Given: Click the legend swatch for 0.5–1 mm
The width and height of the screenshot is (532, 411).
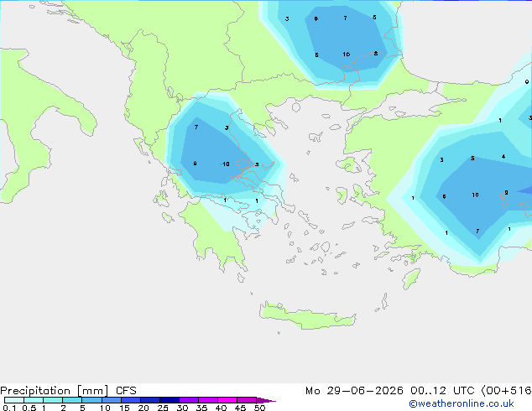Looking at the screenshot, I should pyautogui.click(x=34, y=400).
